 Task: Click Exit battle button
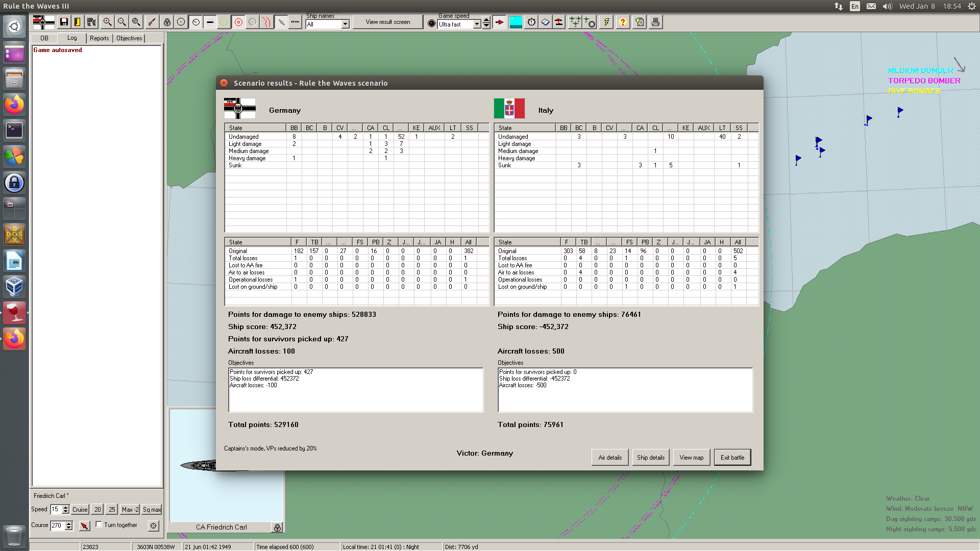tap(732, 458)
